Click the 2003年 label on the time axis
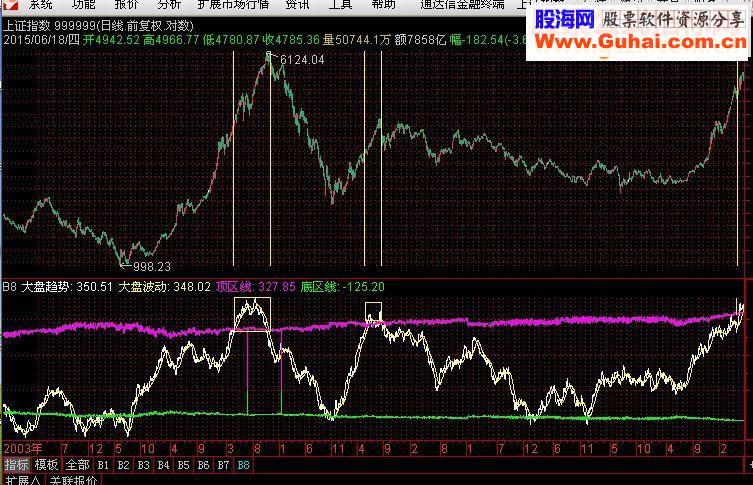 tap(23, 449)
